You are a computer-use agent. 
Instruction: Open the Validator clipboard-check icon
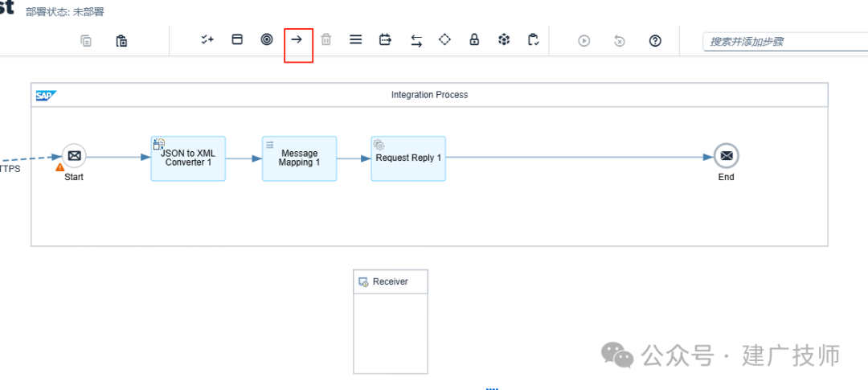533,39
